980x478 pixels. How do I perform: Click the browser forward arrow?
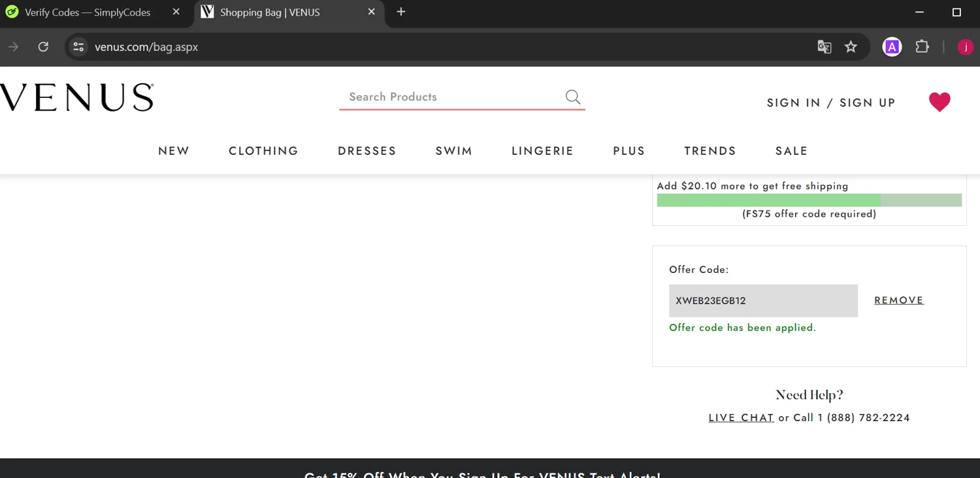14,47
